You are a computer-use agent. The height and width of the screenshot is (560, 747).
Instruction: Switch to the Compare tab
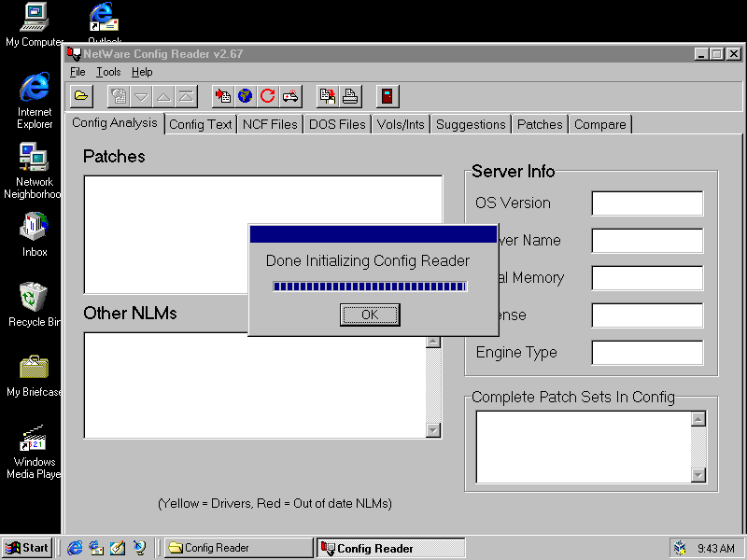[x=600, y=124]
